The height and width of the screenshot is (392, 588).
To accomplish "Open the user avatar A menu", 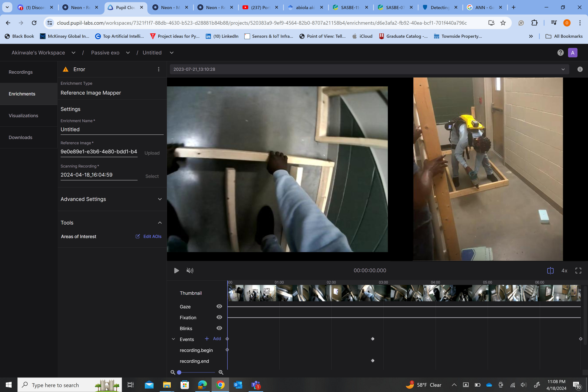I will (573, 53).
